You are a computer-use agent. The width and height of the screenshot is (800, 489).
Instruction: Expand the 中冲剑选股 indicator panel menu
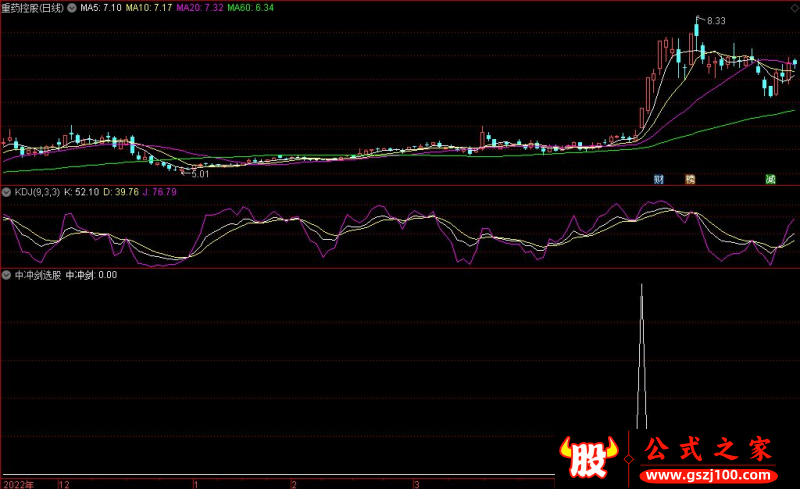coord(7,274)
